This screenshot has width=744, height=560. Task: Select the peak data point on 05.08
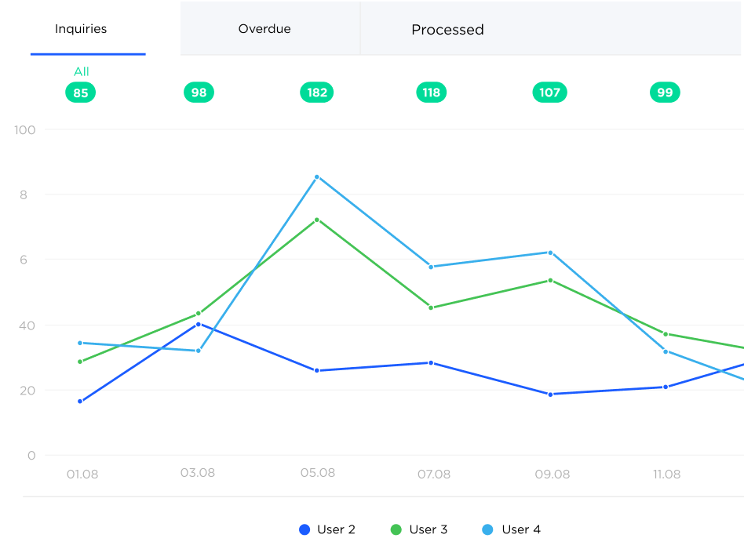(317, 176)
